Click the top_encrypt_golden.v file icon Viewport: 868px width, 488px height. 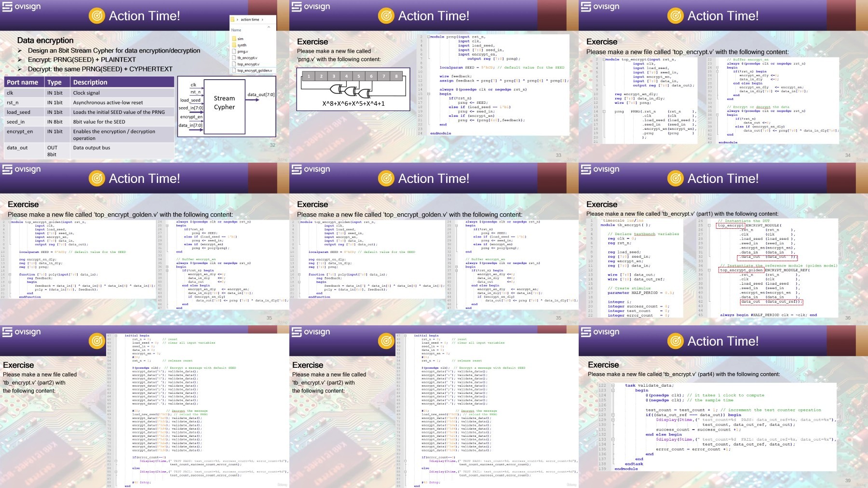pos(234,70)
